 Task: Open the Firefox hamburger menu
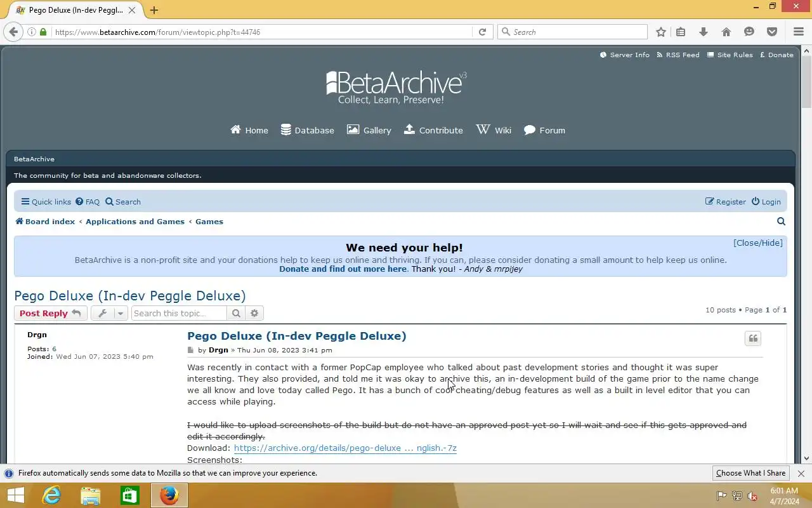pyautogui.click(x=799, y=32)
